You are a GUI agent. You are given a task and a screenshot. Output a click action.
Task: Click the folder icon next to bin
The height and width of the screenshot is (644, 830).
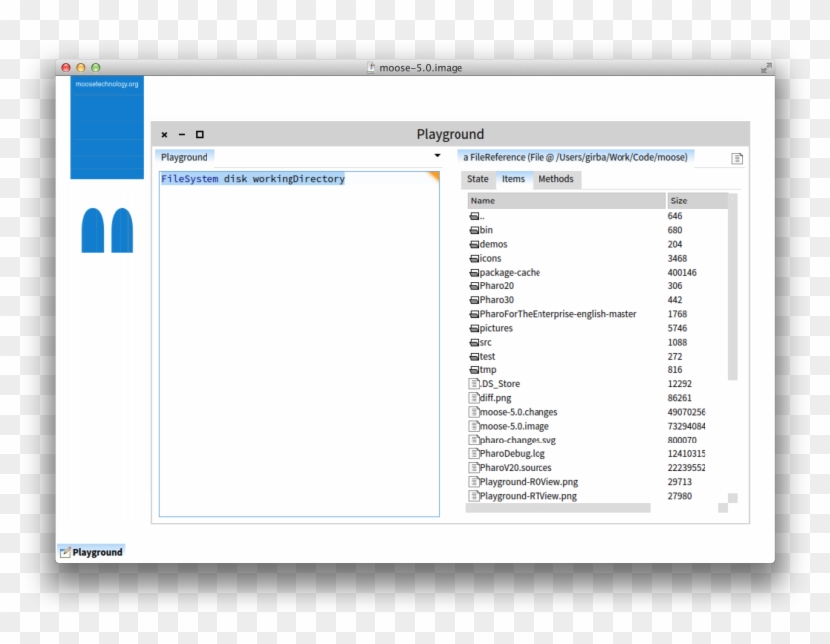pos(473,230)
